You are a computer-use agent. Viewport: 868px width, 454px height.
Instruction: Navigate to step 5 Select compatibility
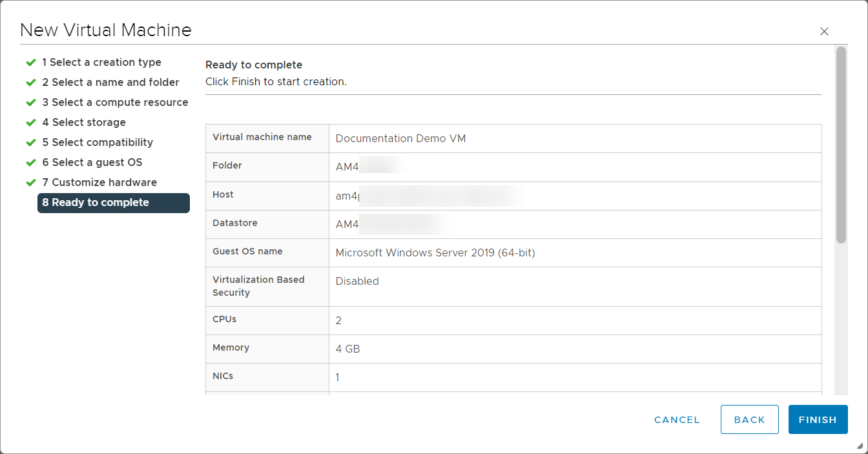(x=98, y=143)
